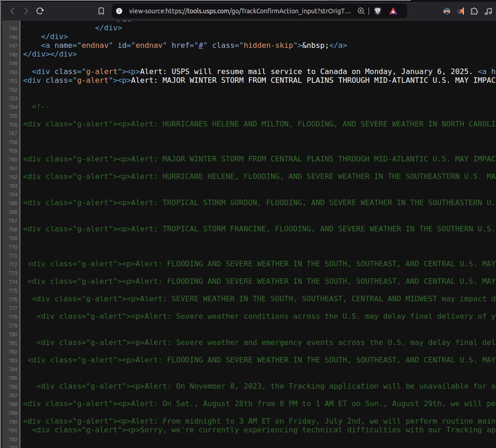
Task: Click the FLOODING alert on line 783
Action: click(261, 360)
